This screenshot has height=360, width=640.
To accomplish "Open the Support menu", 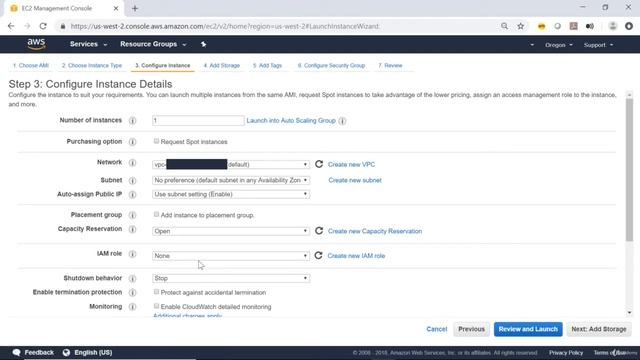I will tap(598, 45).
